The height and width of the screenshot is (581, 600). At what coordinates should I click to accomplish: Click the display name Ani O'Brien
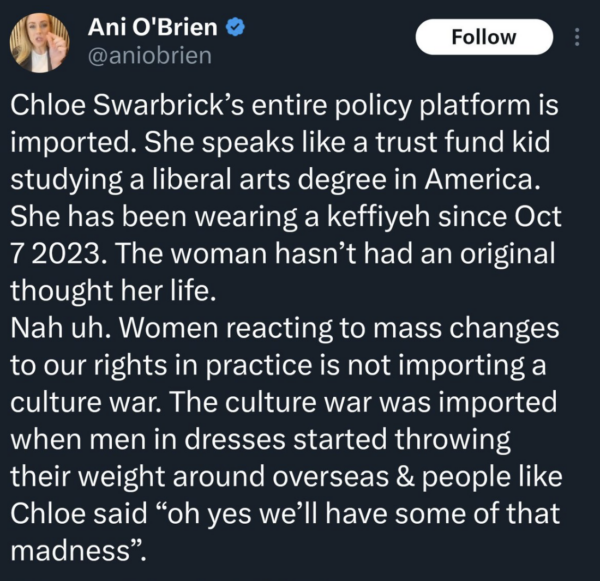tap(151, 27)
